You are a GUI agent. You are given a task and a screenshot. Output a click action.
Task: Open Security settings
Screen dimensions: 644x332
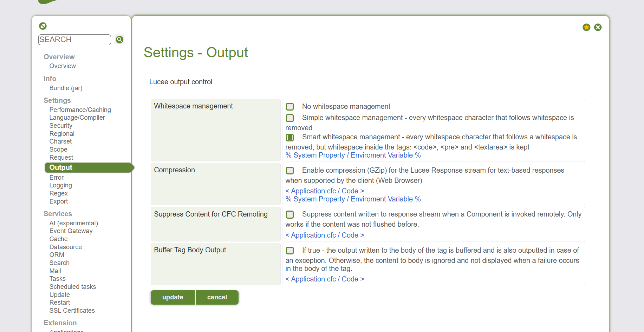(x=61, y=126)
